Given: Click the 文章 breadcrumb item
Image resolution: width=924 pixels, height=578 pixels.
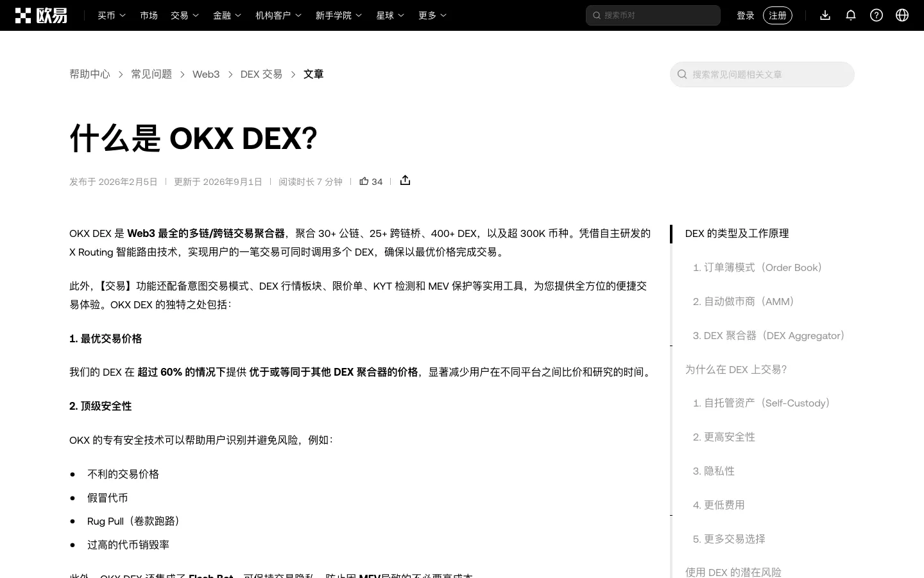Looking at the screenshot, I should pyautogui.click(x=313, y=74).
